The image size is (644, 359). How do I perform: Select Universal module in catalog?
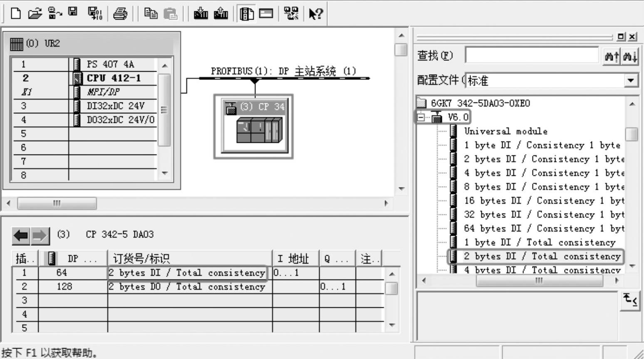[505, 131]
